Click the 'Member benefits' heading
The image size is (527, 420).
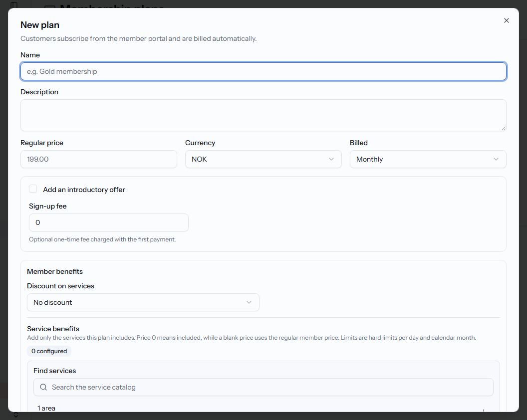55,271
